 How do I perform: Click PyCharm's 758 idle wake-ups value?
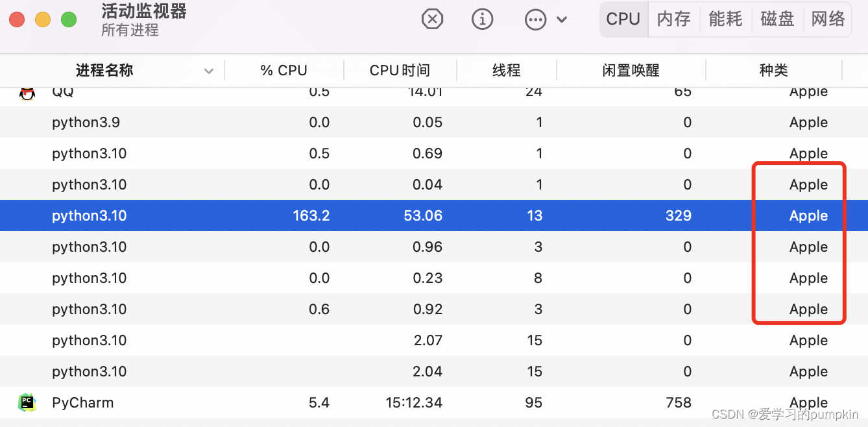679,403
